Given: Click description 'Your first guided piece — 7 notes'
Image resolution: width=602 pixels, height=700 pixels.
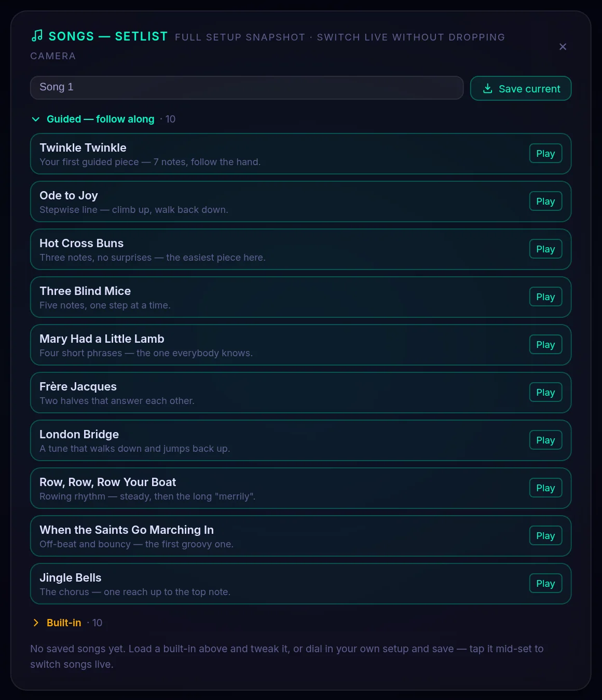Looking at the screenshot, I should [x=150, y=162].
